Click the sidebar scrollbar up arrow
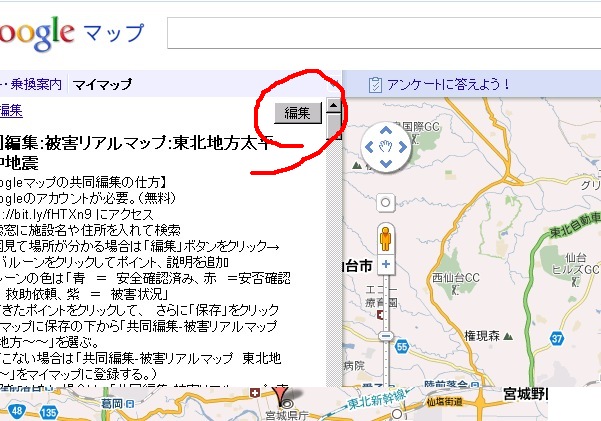601x421 pixels. (334, 105)
